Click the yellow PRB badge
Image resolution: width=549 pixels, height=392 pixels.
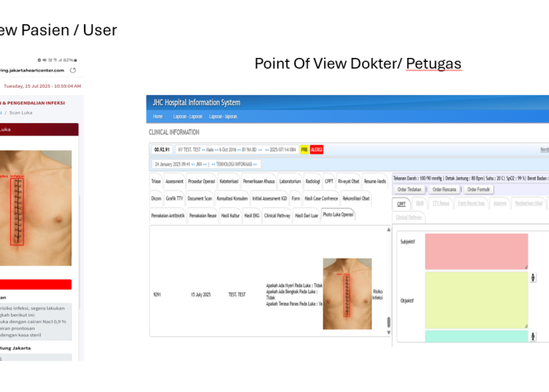[304, 149]
